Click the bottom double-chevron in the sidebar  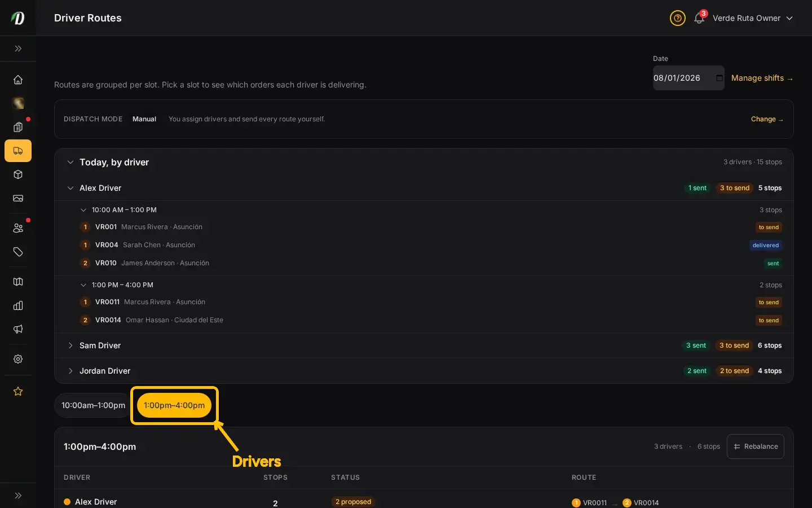point(18,496)
